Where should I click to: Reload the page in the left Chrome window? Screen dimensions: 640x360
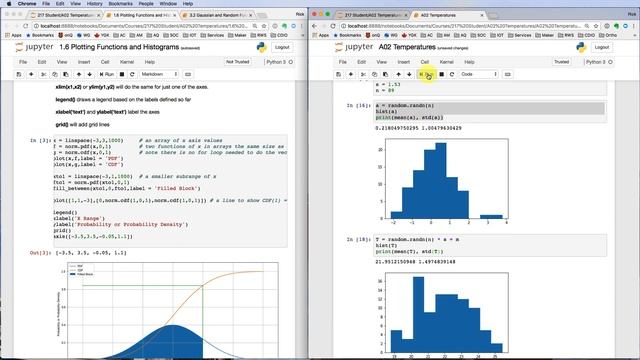click(25, 26)
